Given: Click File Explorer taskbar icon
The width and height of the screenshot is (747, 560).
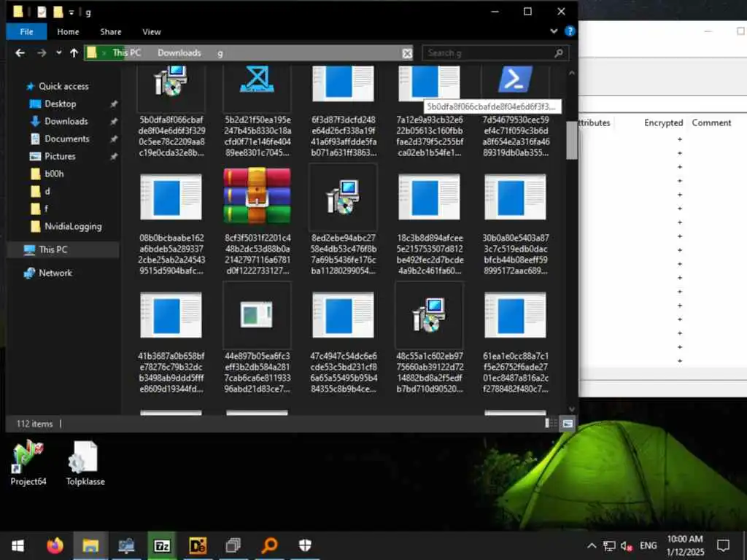Looking at the screenshot, I should pyautogui.click(x=90, y=545).
